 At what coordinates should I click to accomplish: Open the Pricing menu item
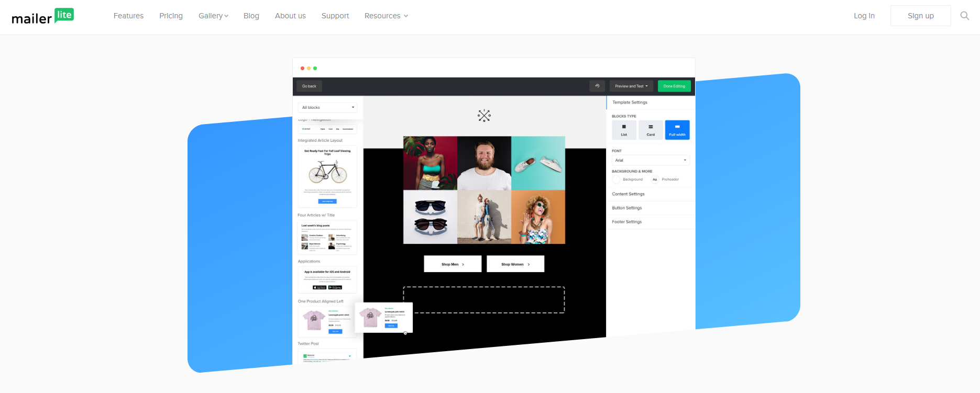click(x=171, y=16)
